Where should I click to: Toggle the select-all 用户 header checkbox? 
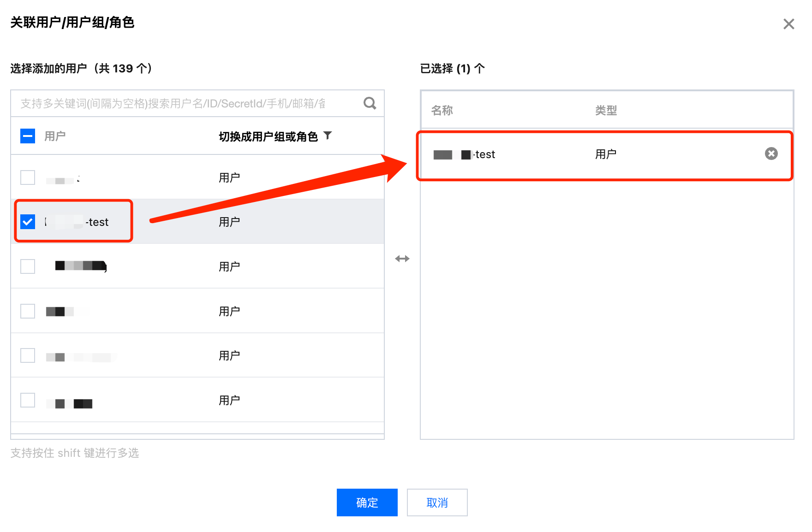tap(28, 136)
